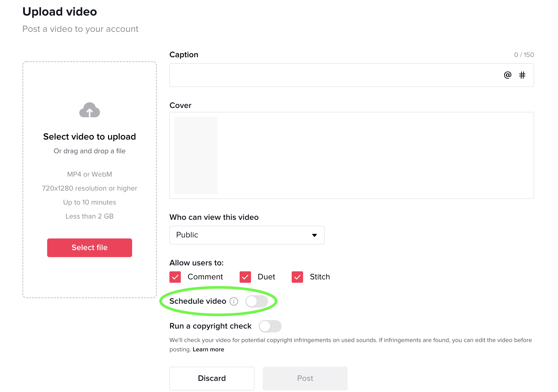The height and width of the screenshot is (392, 558).
Task: Turn on Run a copyright check
Action: (270, 326)
